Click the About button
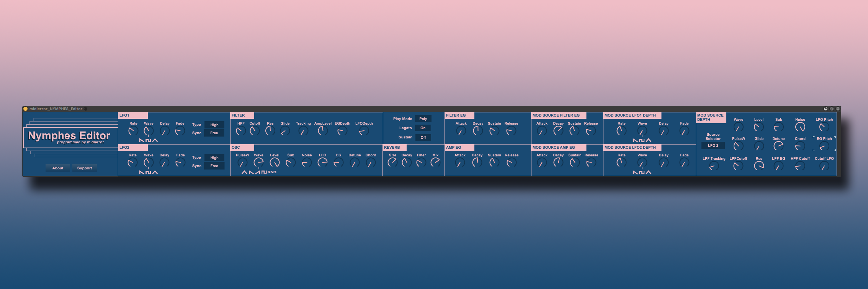Viewport: 868px width, 289px height. coord(58,168)
